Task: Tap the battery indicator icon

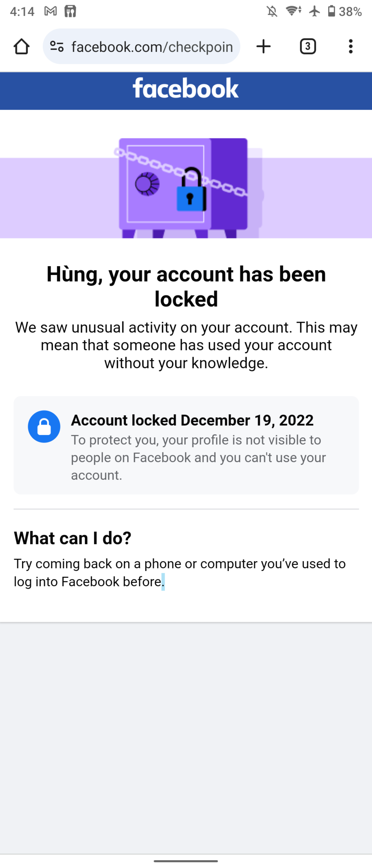Action: 331,12
